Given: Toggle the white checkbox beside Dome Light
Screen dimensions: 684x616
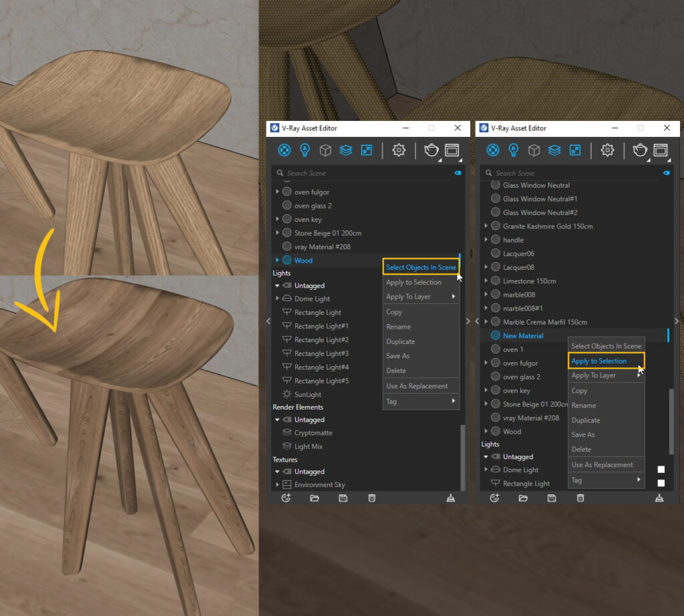Looking at the screenshot, I should (661, 470).
